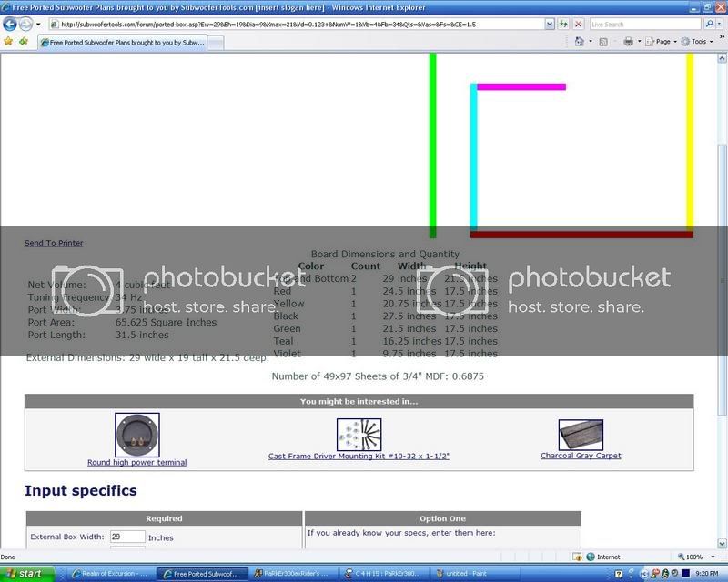Viewport: 728px width, 582px height.
Task: Select the Free Ported Subwoofer Plans tab
Action: 122,42
